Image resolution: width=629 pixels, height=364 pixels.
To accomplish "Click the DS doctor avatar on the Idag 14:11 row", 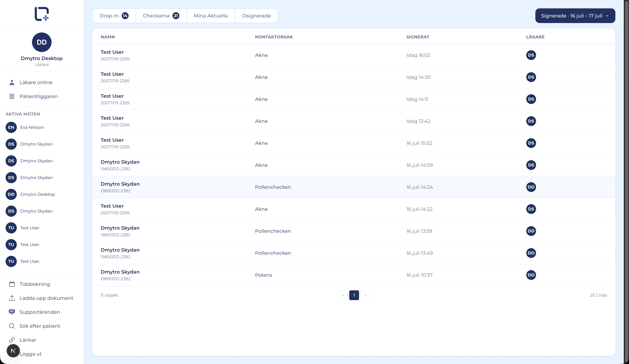I will 531,99.
